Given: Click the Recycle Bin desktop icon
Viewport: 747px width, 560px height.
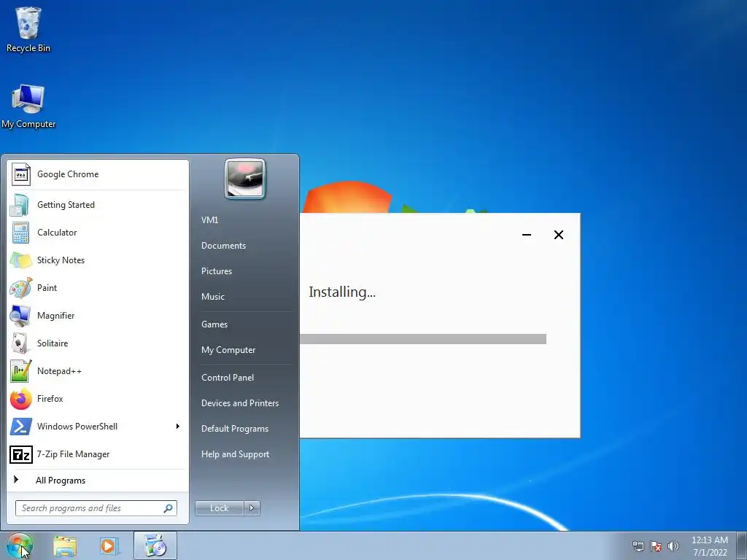Looking at the screenshot, I should coord(28,29).
